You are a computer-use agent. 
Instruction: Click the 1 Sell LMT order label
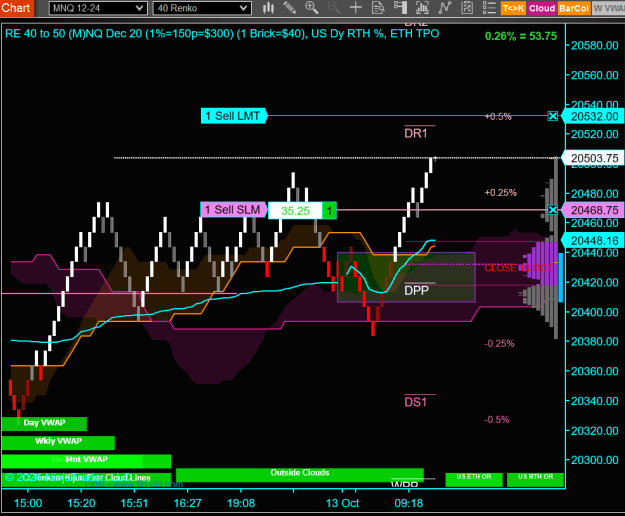coord(233,116)
